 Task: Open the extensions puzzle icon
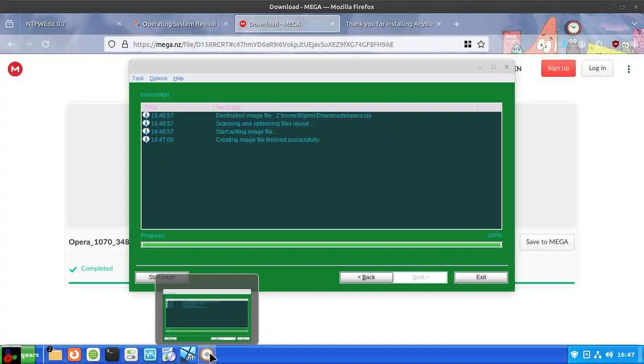[x=599, y=44]
